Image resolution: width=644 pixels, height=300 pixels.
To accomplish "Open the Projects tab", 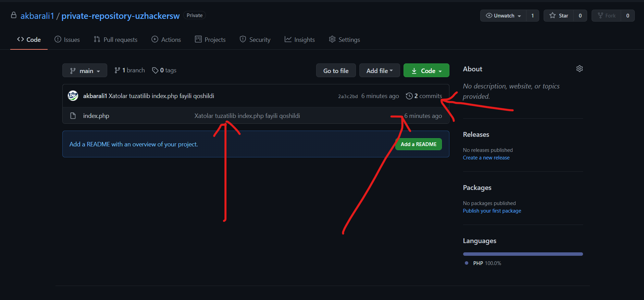I will (210, 39).
